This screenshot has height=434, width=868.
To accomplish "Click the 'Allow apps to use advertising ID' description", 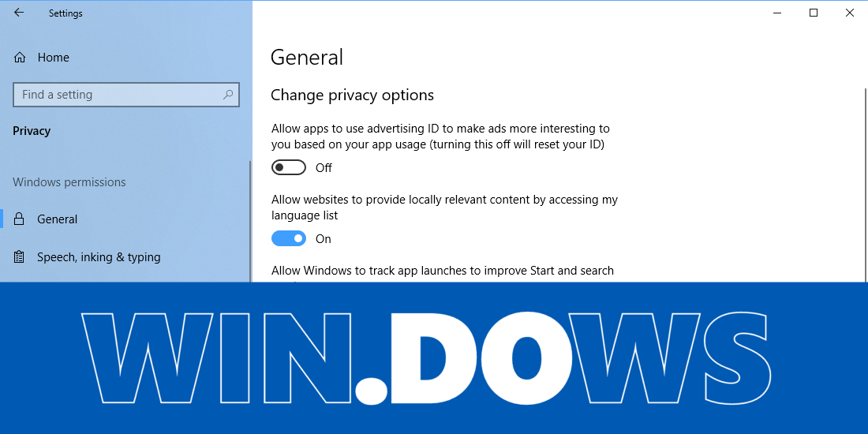I will [440, 137].
